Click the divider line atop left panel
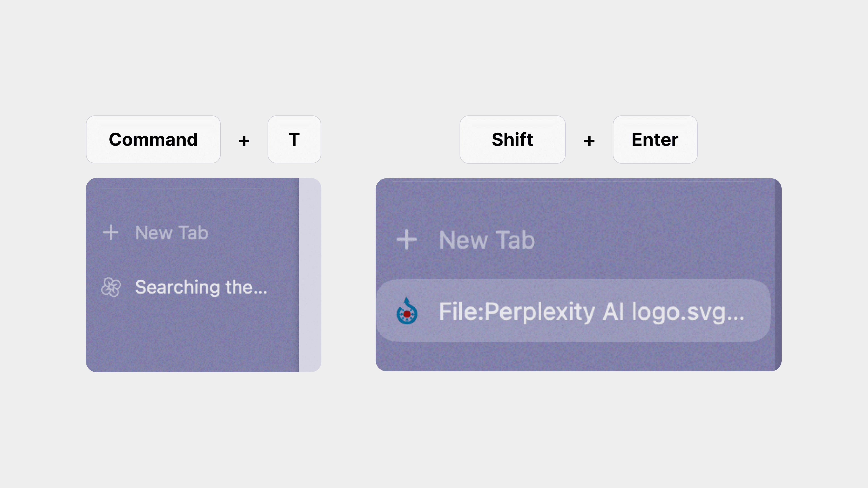 coord(188,188)
